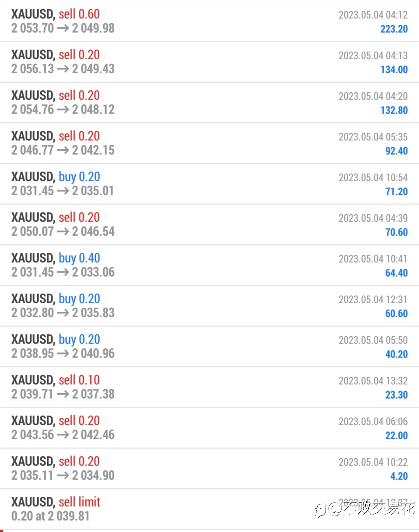Open the trade 2 046.77 to 2 042.15

[209, 143]
